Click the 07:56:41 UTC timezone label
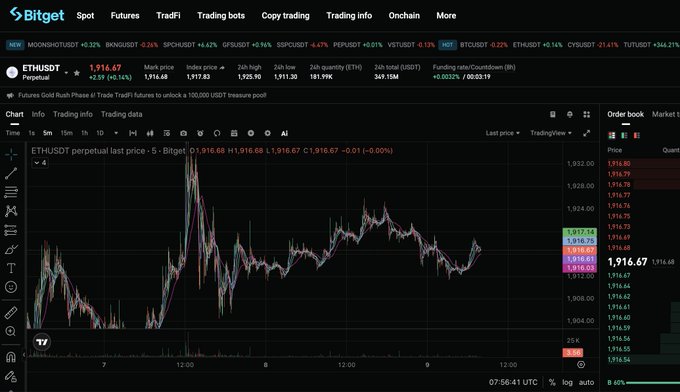 [513, 382]
